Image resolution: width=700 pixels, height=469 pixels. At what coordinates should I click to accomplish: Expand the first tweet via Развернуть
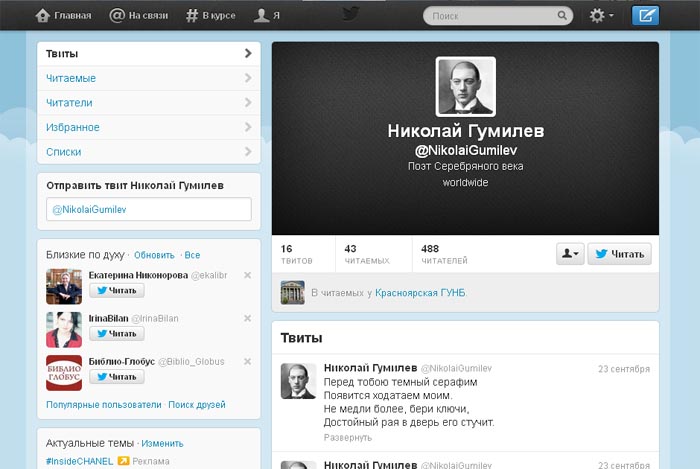[x=347, y=438]
